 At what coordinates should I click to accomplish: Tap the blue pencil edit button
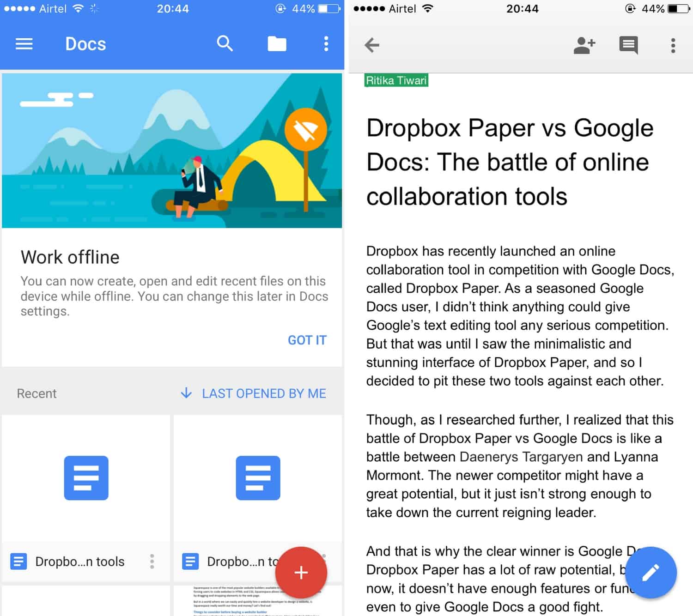click(651, 573)
